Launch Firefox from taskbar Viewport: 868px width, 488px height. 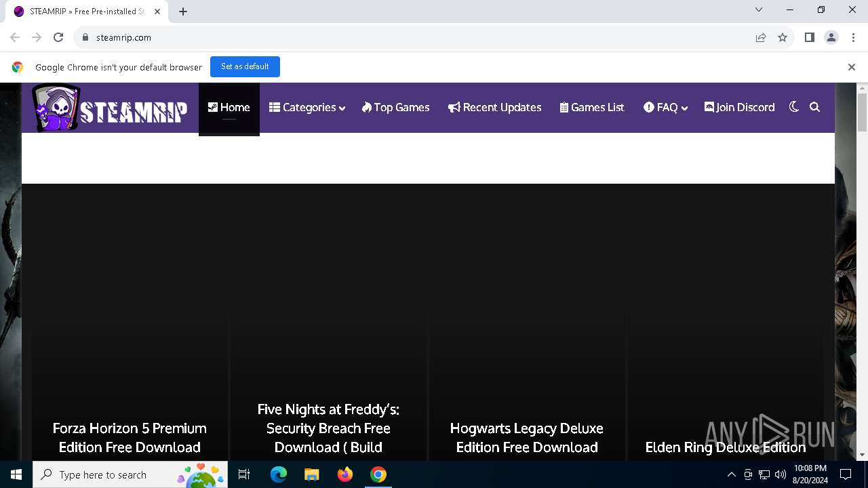click(x=345, y=474)
